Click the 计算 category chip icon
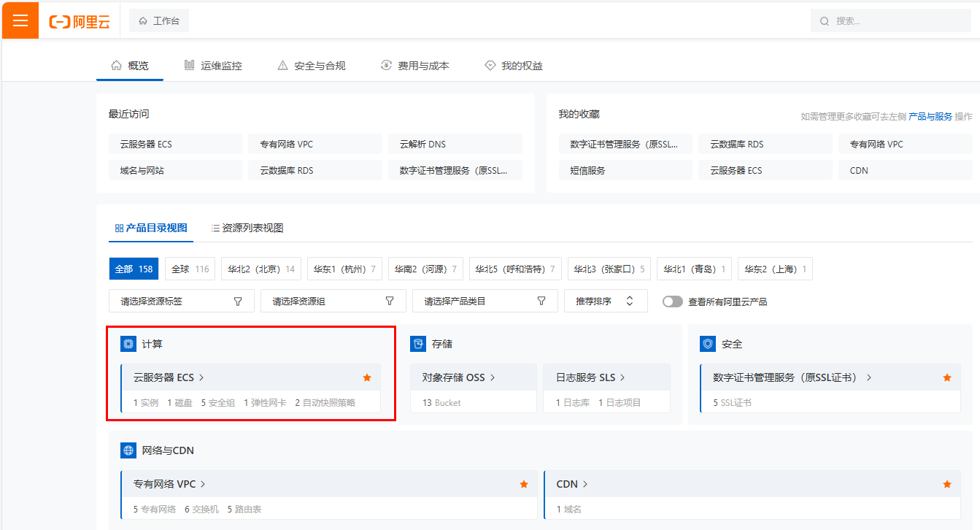The height and width of the screenshot is (530, 980). click(128, 344)
